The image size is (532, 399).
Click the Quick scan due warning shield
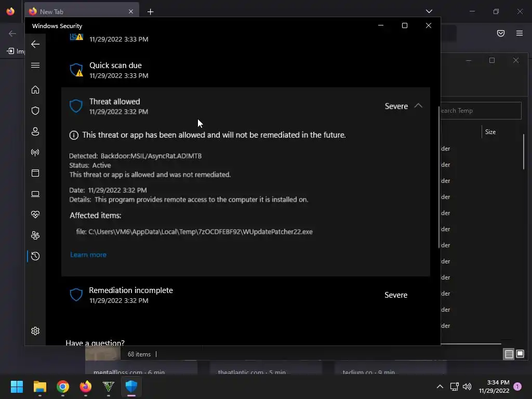tap(76, 70)
